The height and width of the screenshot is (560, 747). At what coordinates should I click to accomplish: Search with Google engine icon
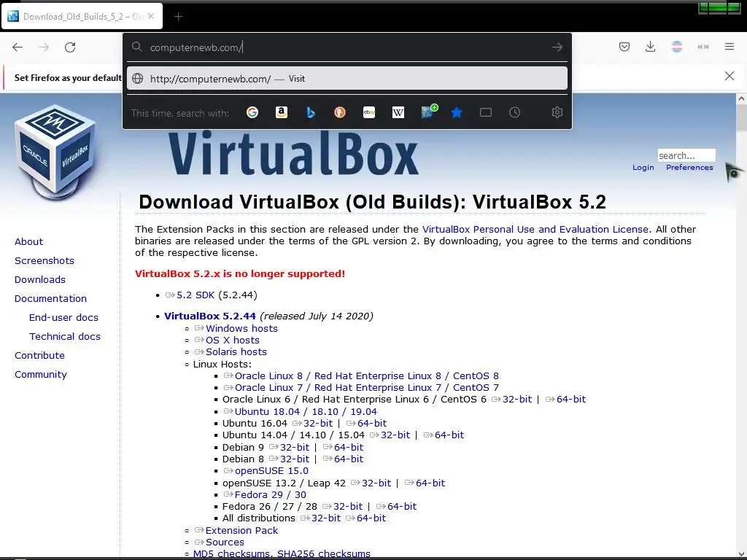pyautogui.click(x=252, y=112)
